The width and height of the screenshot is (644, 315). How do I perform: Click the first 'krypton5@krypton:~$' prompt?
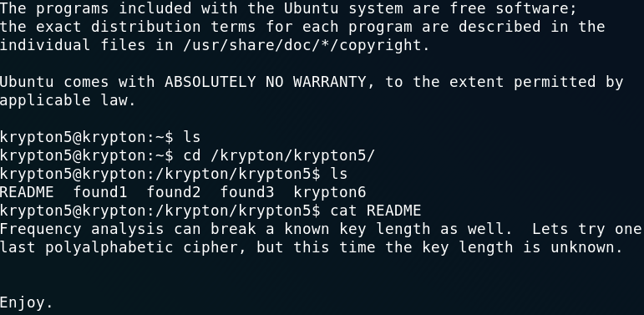[x=87, y=138]
